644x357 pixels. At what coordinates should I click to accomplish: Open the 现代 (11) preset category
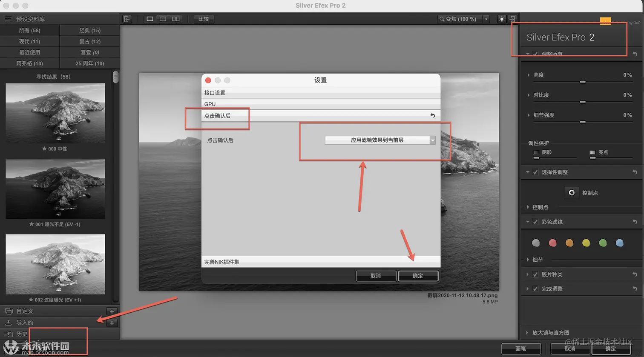pyautogui.click(x=30, y=41)
